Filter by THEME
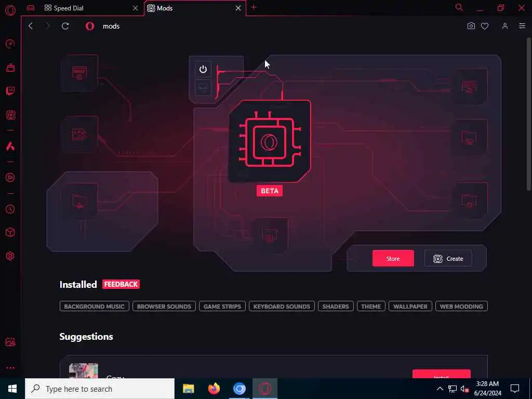 (371, 307)
